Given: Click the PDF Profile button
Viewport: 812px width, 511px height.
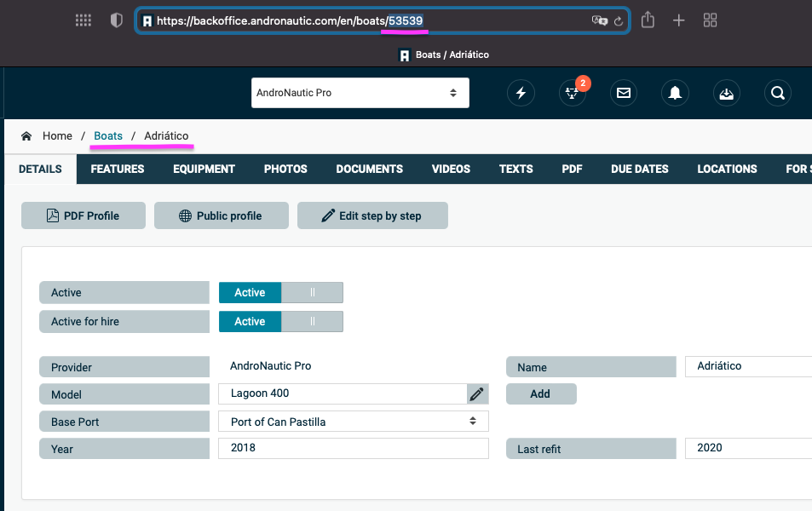Looking at the screenshot, I should pos(84,216).
